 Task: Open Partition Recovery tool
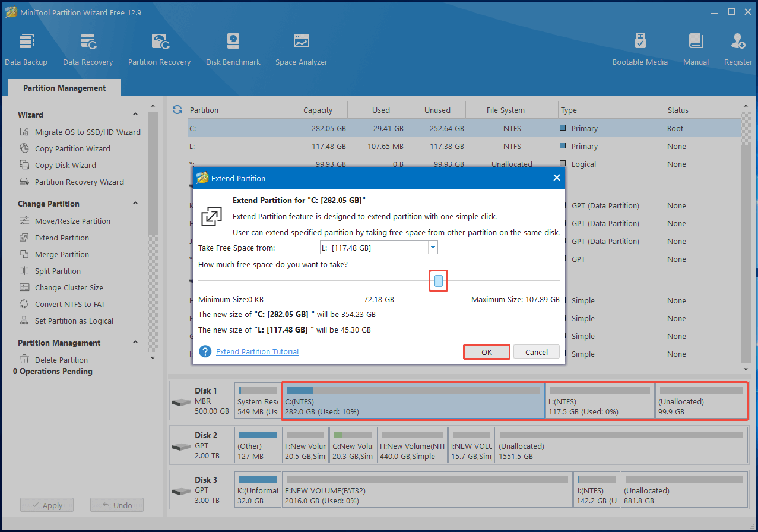159,49
